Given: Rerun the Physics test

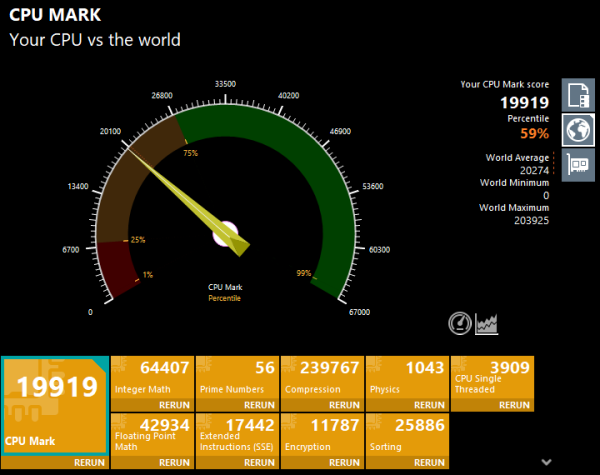Looking at the screenshot, I should pyautogui.click(x=431, y=405).
